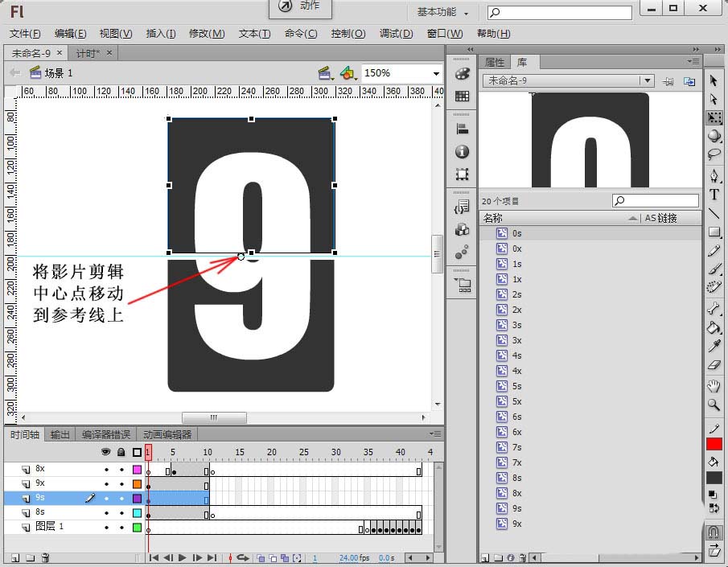The height and width of the screenshot is (567, 728).
Task: Select the Subselection tool
Action: pyautogui.click(x=714, y=99)
